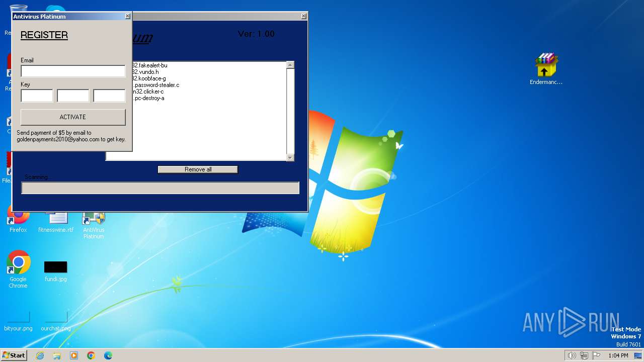Screen dimensions: 644x362
Task: Select the fakealert-bu threat entry
Action: click(150, 65)
